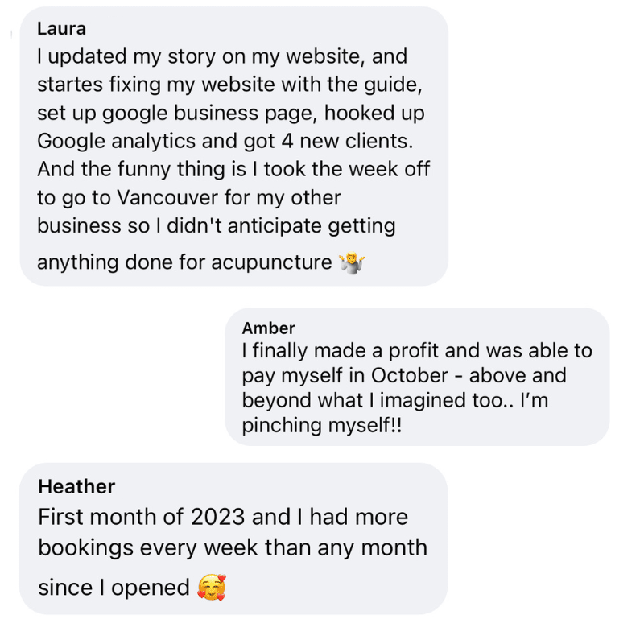Click '2023' in Heather's message
Image resolution: width=644 pixels, height=644 pixels.
(x=217, y=517)
